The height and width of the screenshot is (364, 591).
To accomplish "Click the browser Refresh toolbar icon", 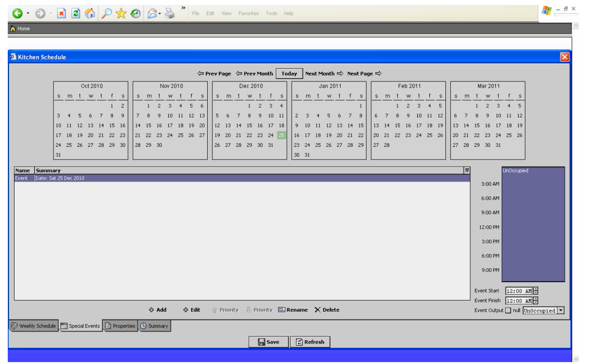I will [76, 14].
